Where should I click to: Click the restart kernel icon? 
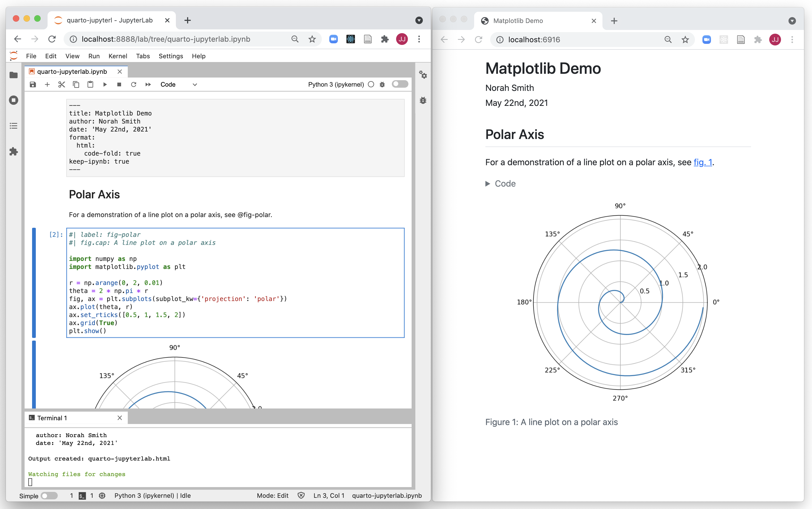point(133,84)
